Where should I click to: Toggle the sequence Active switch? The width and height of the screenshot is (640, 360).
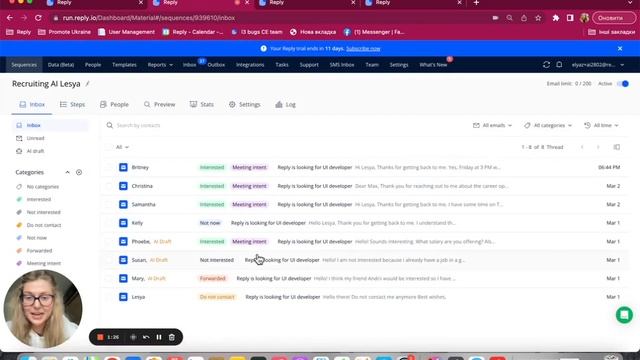pos(622,84)
